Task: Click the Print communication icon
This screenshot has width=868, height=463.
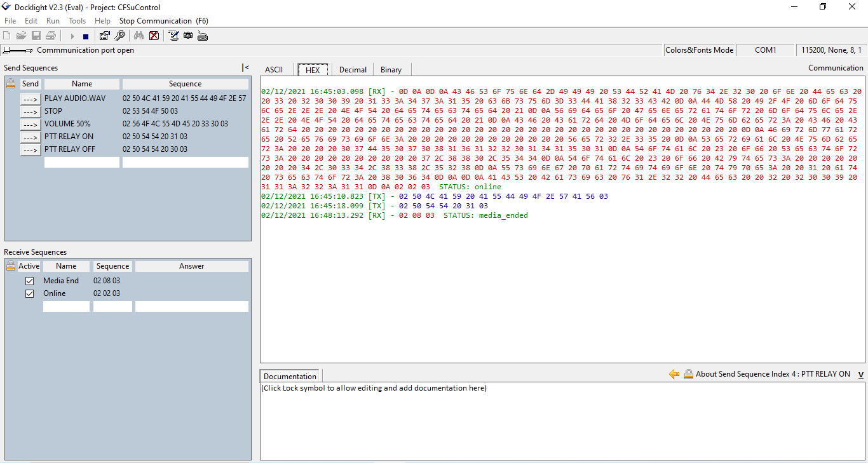Action: (x=51, y=36)
